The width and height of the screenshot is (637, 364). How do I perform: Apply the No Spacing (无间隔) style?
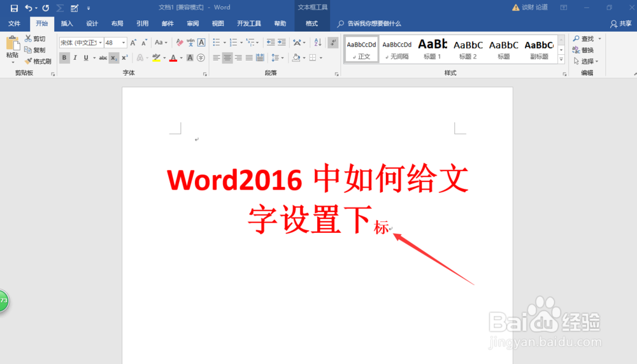tap(397, 49)
